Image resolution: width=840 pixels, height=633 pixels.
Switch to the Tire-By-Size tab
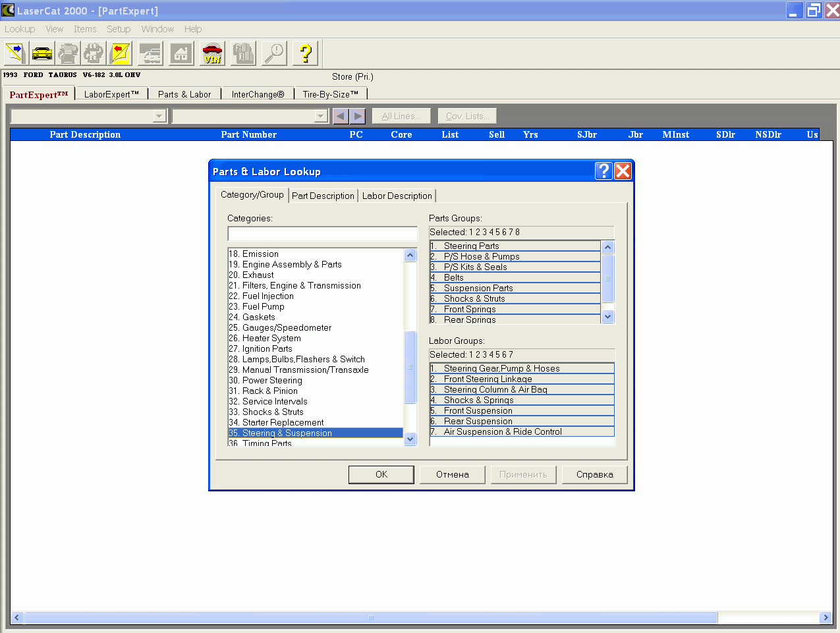click(331, 94)
